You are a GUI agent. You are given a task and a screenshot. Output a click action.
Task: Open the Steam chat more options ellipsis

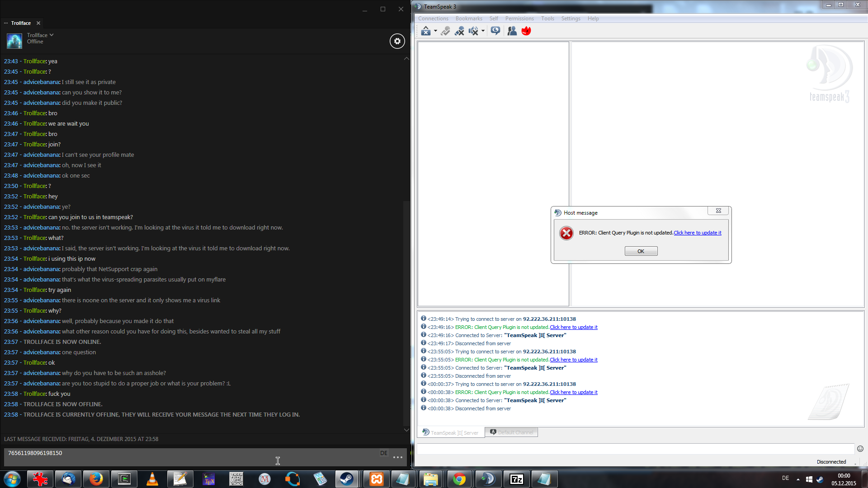(398, 457)
